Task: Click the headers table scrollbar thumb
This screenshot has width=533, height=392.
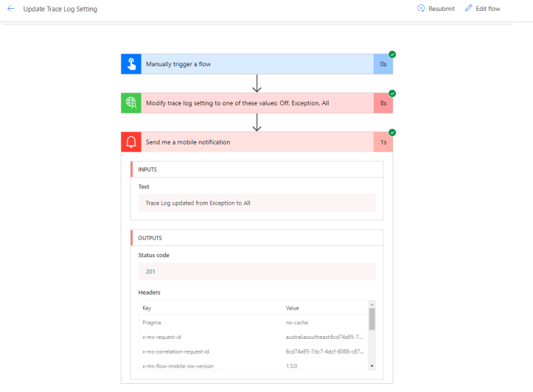Action: [372, 319]
